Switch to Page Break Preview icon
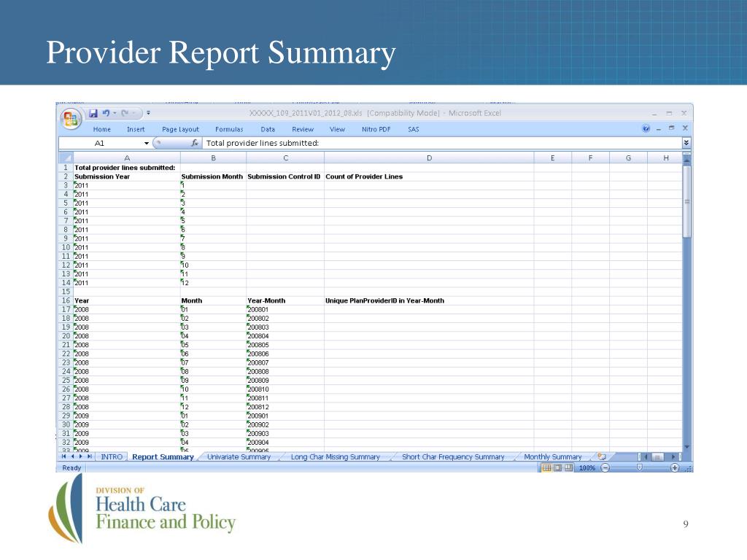Screen dimensions: 747x560 pos(568,468)
